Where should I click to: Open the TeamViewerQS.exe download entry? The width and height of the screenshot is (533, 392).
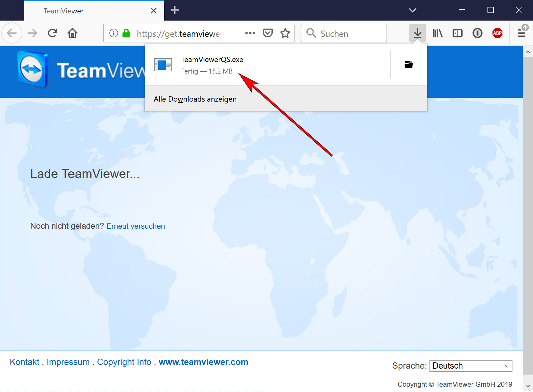click(268, 65)
